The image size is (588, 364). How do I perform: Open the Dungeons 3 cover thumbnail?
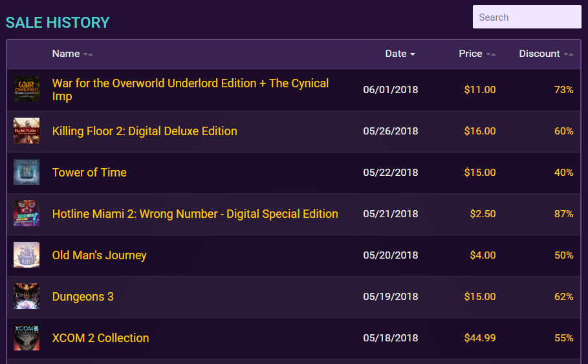(x=27, y=296)
